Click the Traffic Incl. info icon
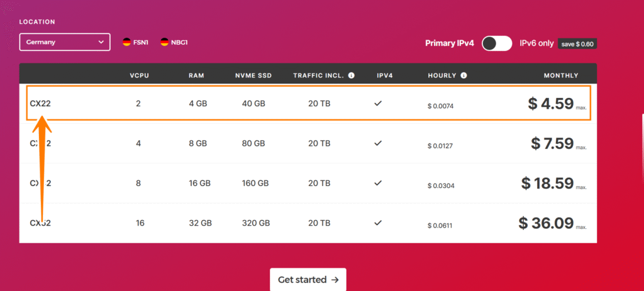Viewport: 644px width, 291px height. click(x=351, y=75)
